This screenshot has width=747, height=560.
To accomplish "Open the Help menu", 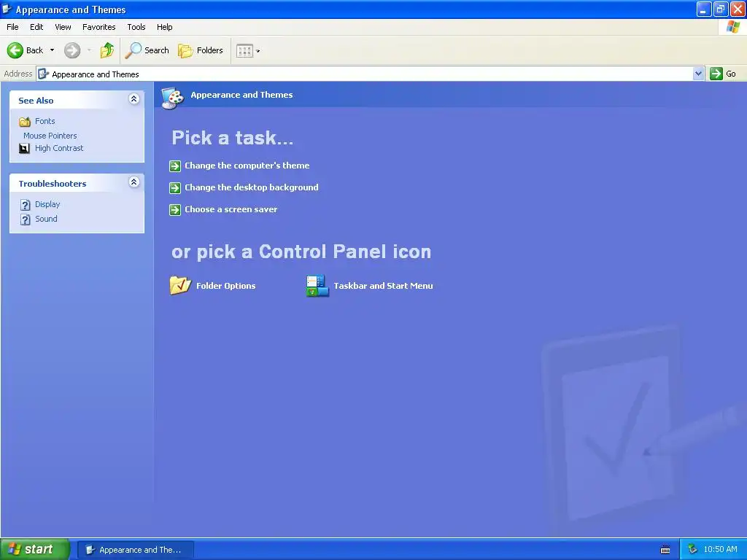I will (164, 27).
